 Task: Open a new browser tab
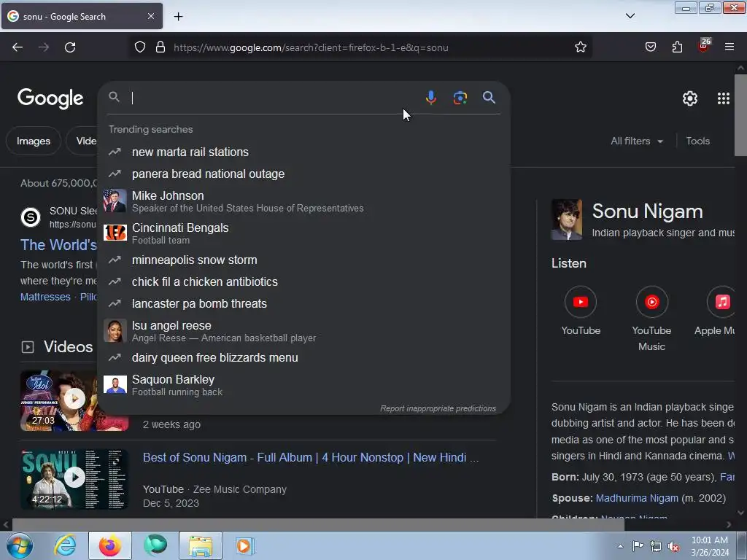click(178, 17)
